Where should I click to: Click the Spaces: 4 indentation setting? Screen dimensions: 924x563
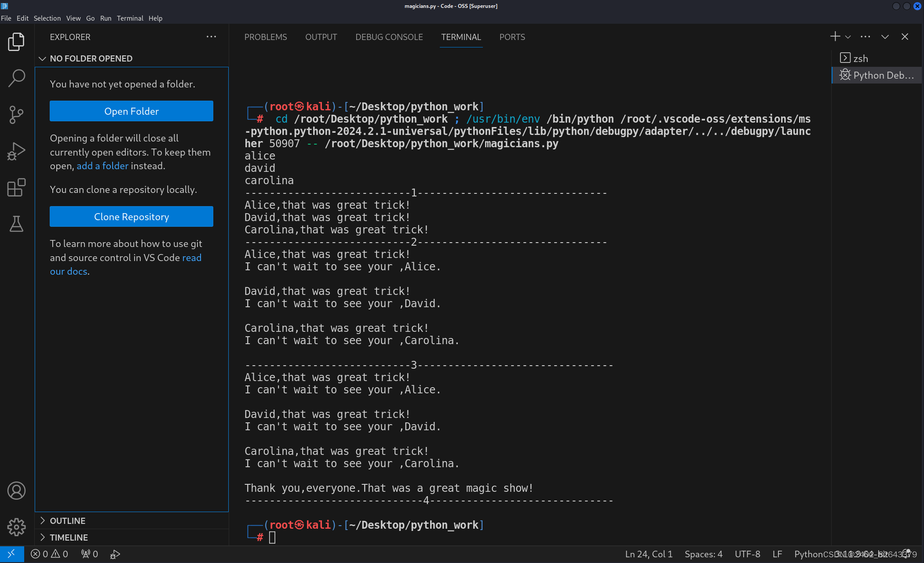click(703, 554)
